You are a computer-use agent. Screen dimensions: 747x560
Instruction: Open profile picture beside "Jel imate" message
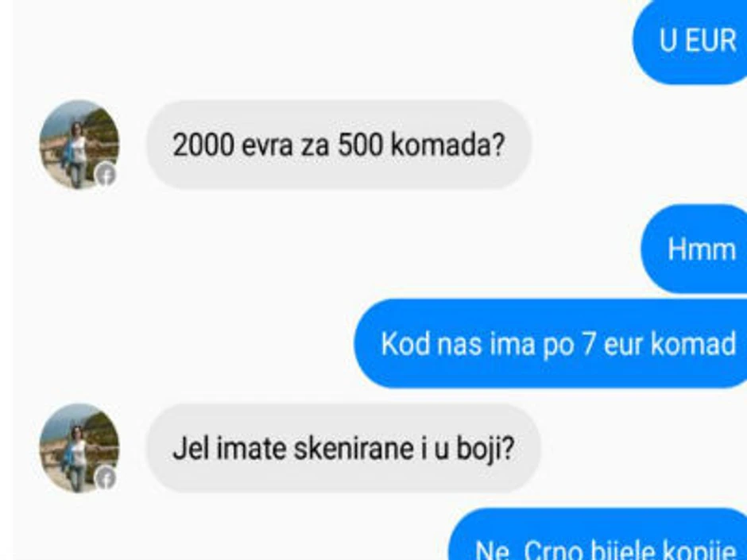click(79, 448)
